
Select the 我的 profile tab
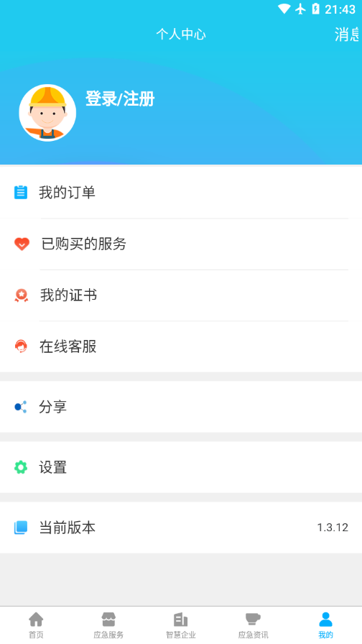coord(326,625)
